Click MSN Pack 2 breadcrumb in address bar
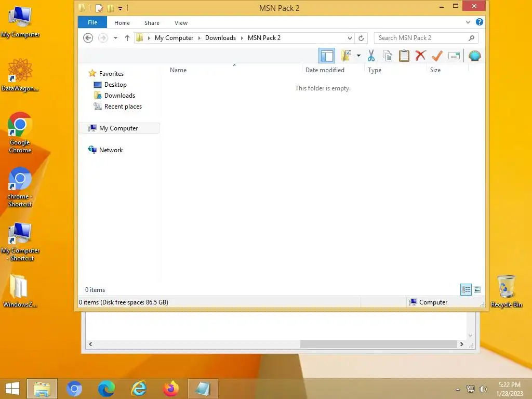Image resolution: width=532 pixels, height=399 pixels. tap(264, 37)
